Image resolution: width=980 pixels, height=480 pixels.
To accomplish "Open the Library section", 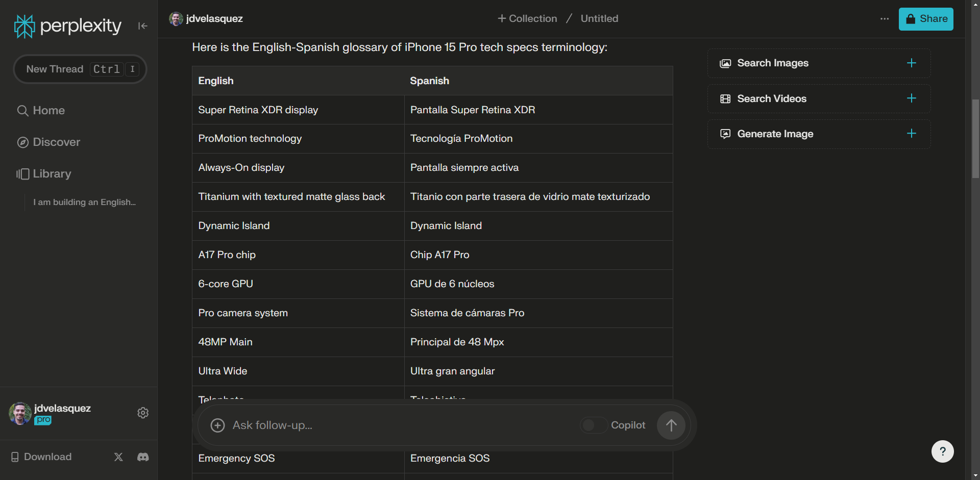I will (x=44, y=173).
